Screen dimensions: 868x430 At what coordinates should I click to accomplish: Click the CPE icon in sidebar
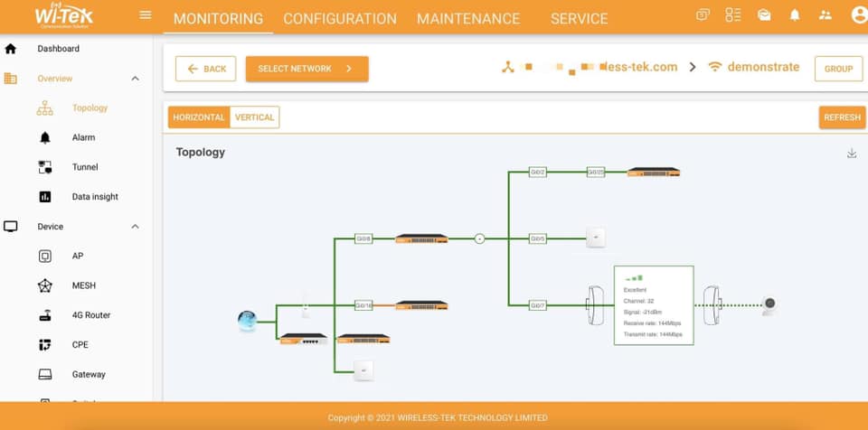coord(45,345)
